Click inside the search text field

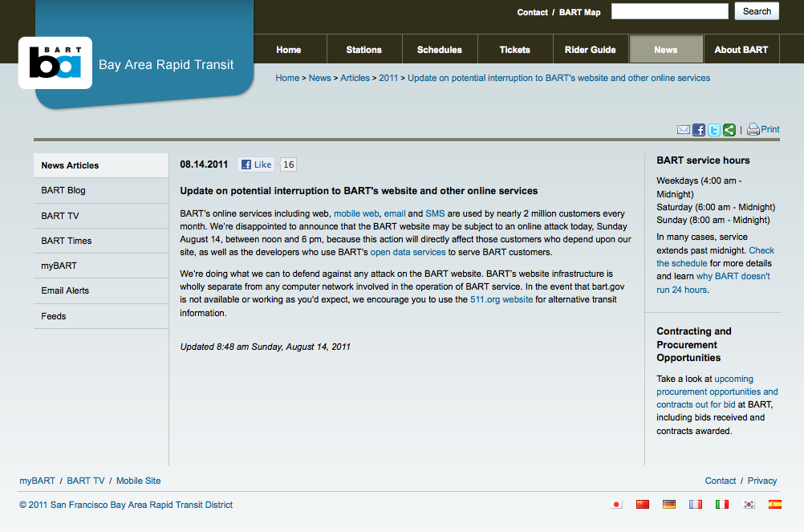click(x=671, y=11)
